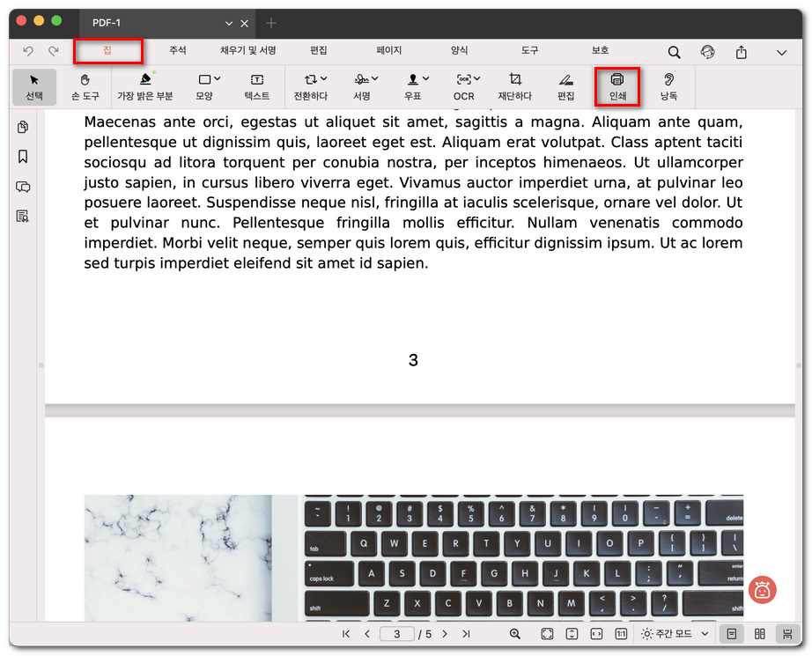This screenshot has height=656, width=812.
Task: Open the 편집 edit tab
Action: [319, 50]
